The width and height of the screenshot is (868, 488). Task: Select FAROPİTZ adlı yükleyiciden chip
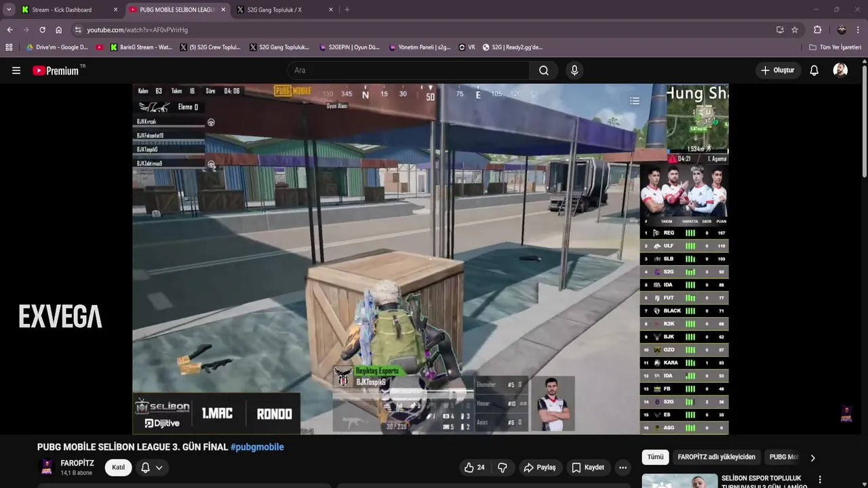click(716, 457)
